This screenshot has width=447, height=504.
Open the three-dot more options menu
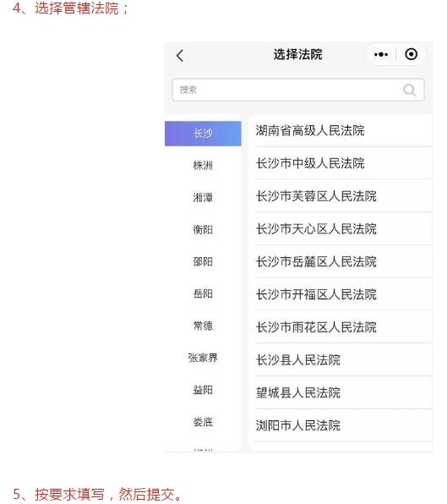tap(381, 54)
